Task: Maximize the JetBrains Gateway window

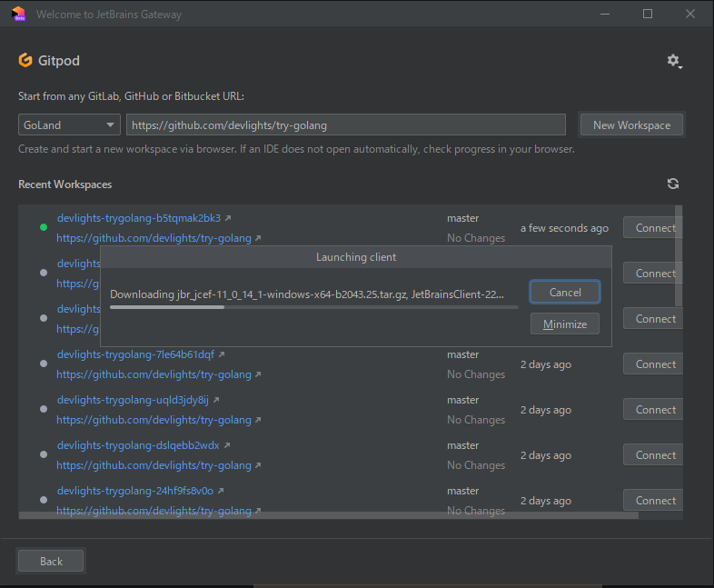Action: point(648,14)
